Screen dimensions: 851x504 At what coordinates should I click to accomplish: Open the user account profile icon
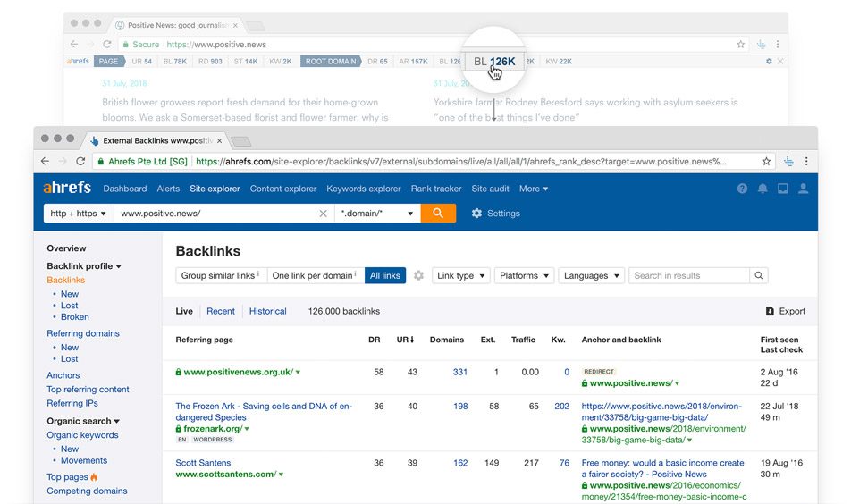(x=804, y=189)
